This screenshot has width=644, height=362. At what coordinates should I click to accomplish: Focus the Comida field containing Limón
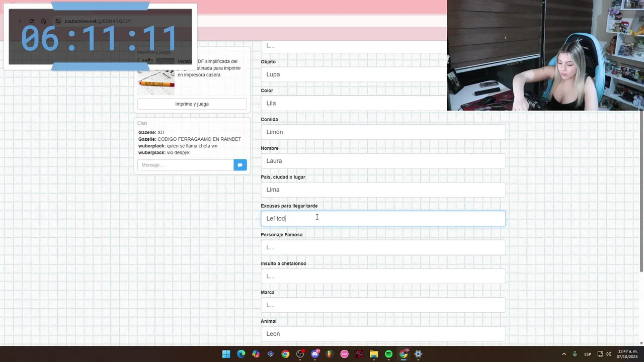tap(383, 132)
